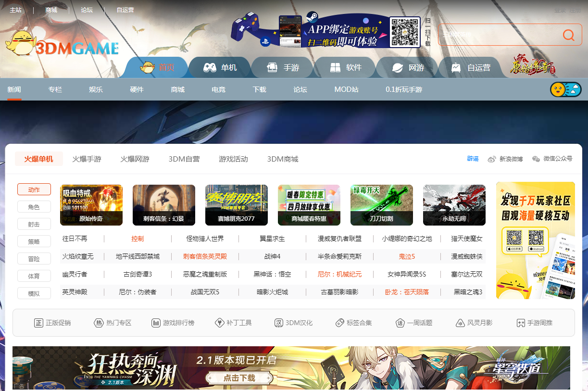
Task: Switch to the 软件 software tab
Action: [x=345, y=67]
